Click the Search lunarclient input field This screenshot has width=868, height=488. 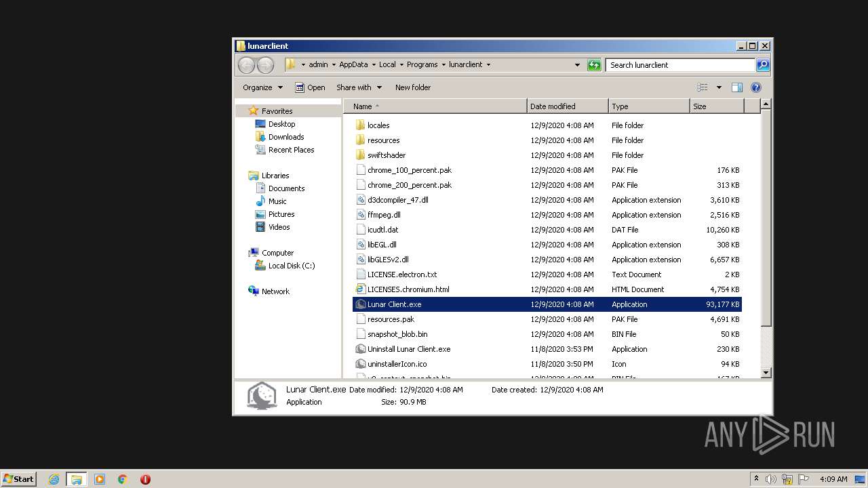[680, 65]
